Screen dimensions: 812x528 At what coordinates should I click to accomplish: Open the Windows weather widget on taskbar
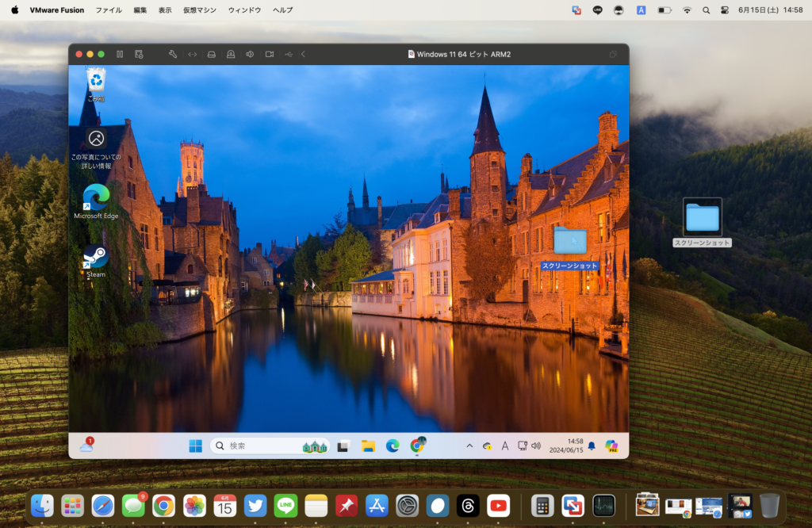pos(86,446)
